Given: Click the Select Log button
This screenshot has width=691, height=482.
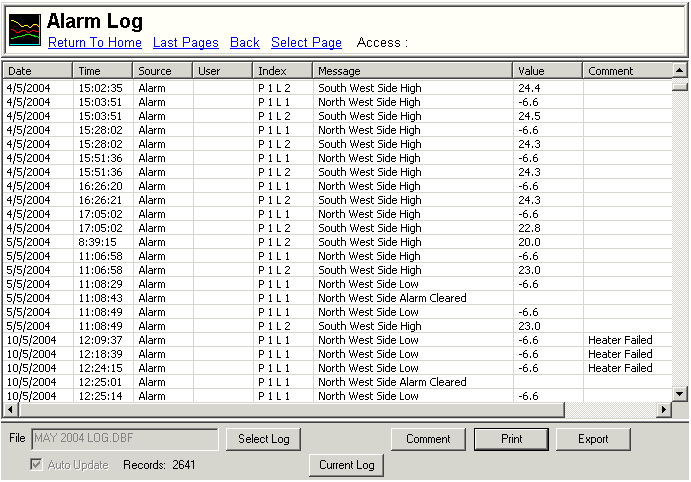Looking at the screenshot, I should [264, 439].
